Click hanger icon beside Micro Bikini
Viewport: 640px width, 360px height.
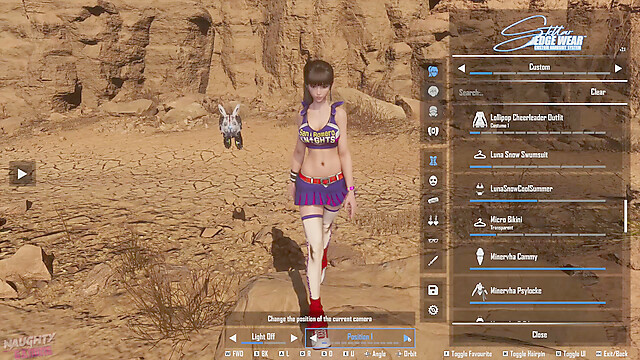click(x=479, y=223)
